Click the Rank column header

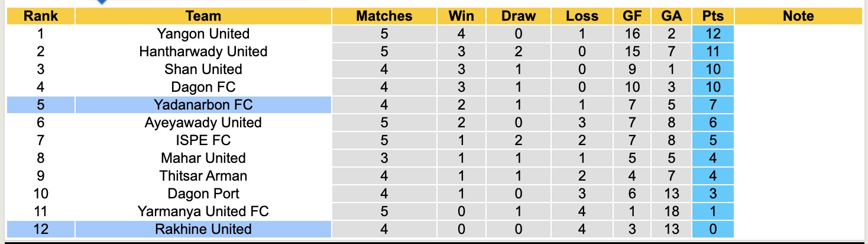(x=41, y=16)
